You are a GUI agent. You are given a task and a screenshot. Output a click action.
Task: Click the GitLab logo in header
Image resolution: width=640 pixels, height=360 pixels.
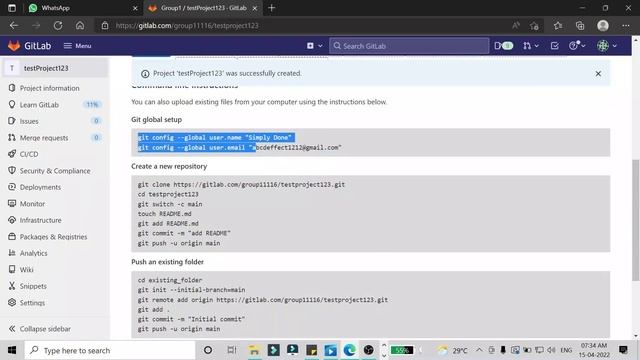point(29,46)
